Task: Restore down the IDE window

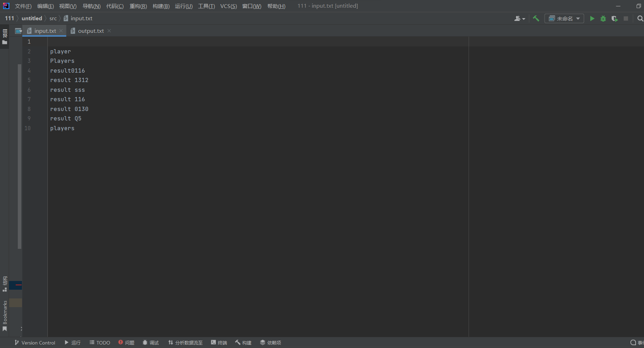Action: [x=638, y=6]
